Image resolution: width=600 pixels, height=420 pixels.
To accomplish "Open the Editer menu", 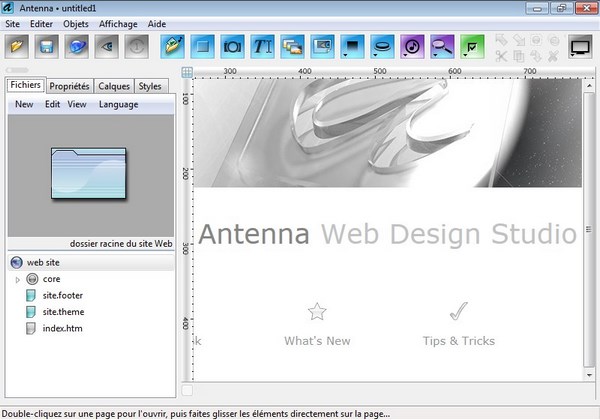I will point(41,24).
